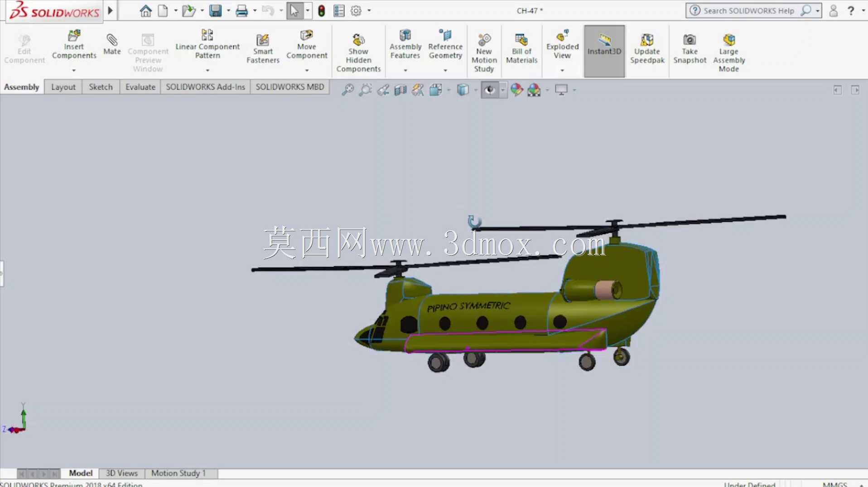Insert Bill of Materials

[x=521, y=49]
